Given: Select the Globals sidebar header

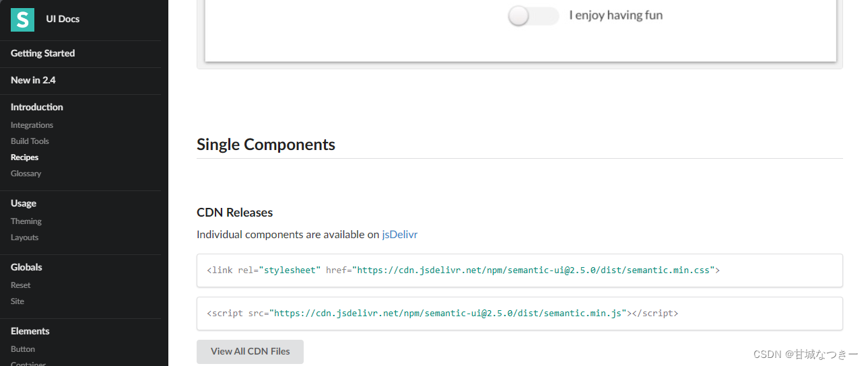Looking at the screenshot, I should (26, 267).
